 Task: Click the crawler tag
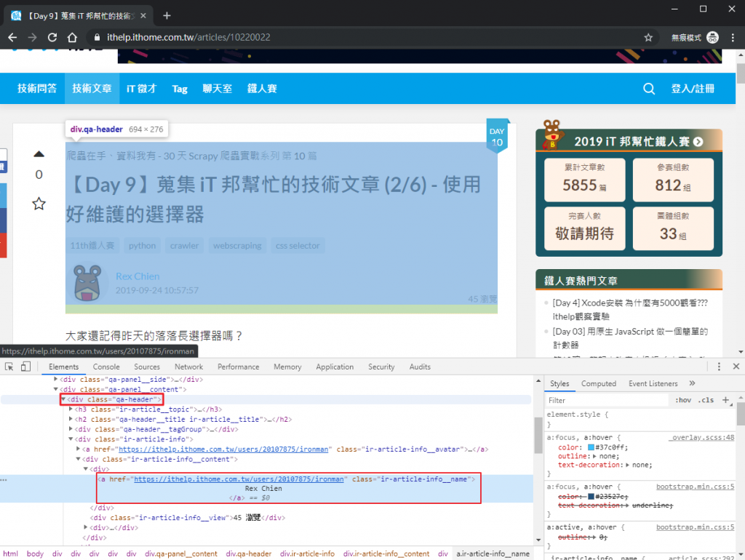pos(184,246)
